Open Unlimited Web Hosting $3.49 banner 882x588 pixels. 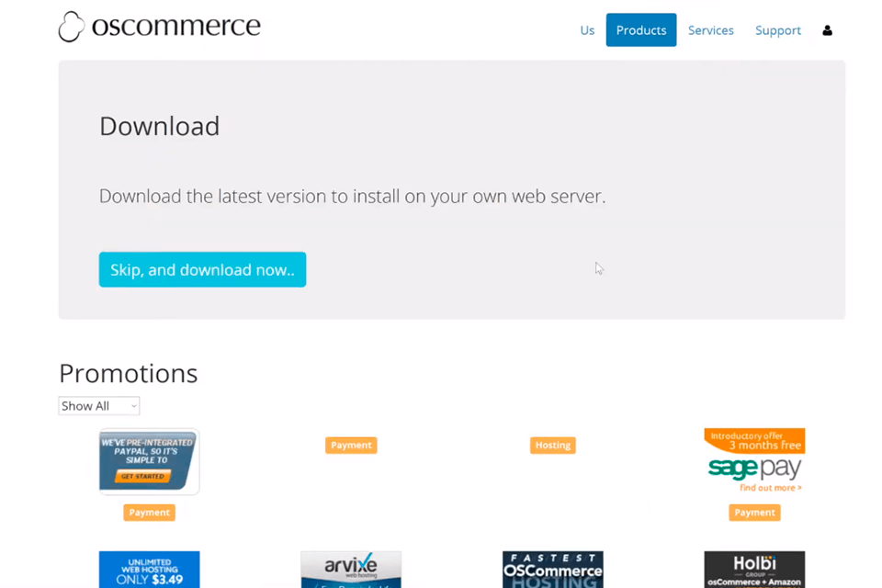[x=149, y=570]
